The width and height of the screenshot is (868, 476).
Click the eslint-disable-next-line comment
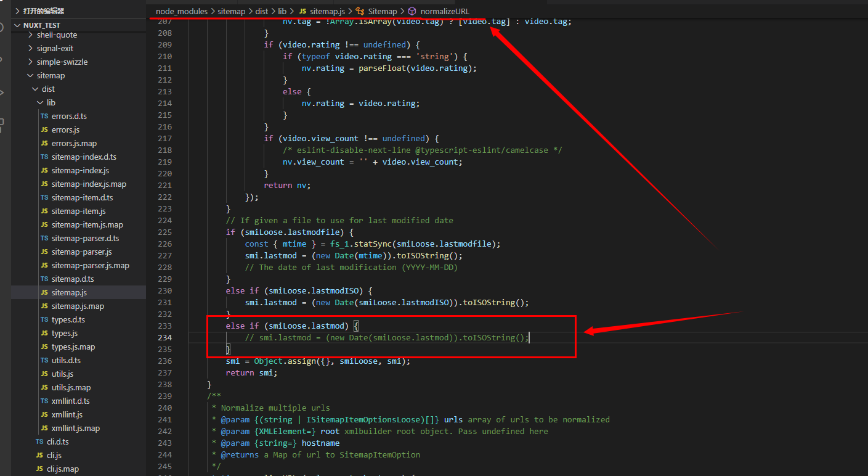coord(423,150)
